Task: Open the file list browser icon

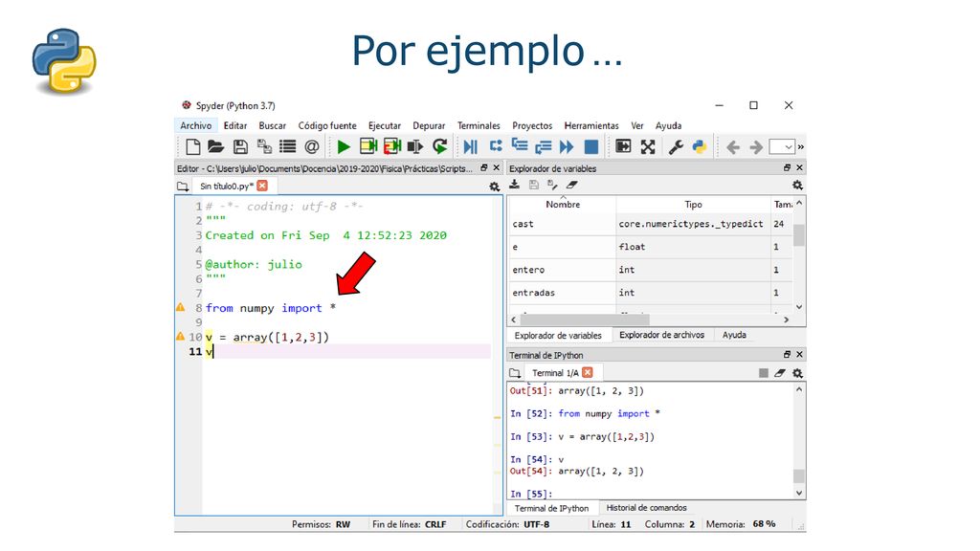Action: tap(287, 146)
